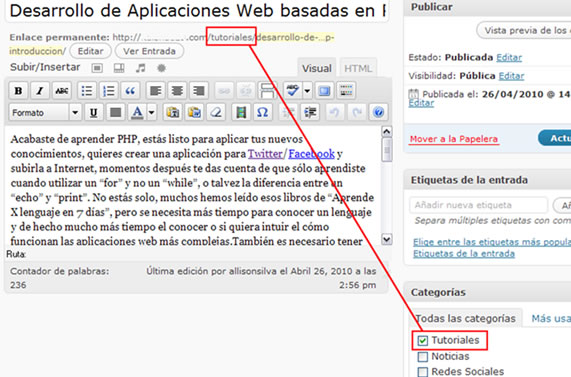Viewport: 571px width, 377px height.
Task: Click the Ver Entrada button
Action: point(149,51)
